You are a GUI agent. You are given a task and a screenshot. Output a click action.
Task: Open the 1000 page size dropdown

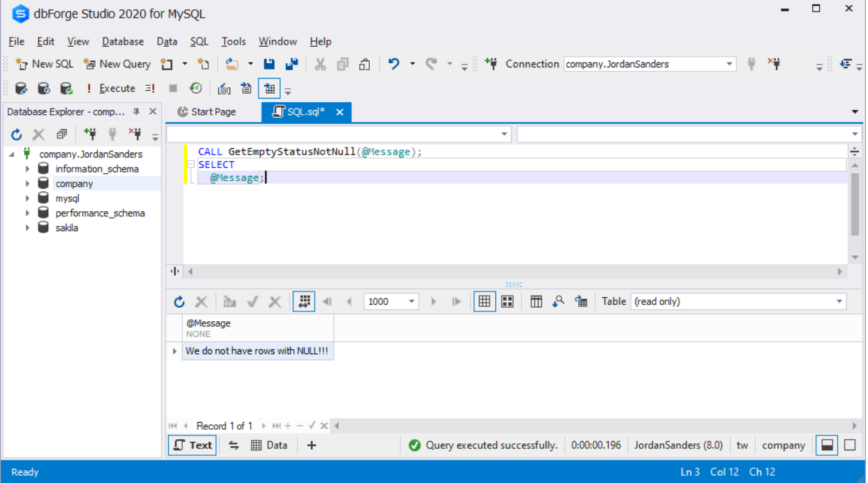coord(412,302)
